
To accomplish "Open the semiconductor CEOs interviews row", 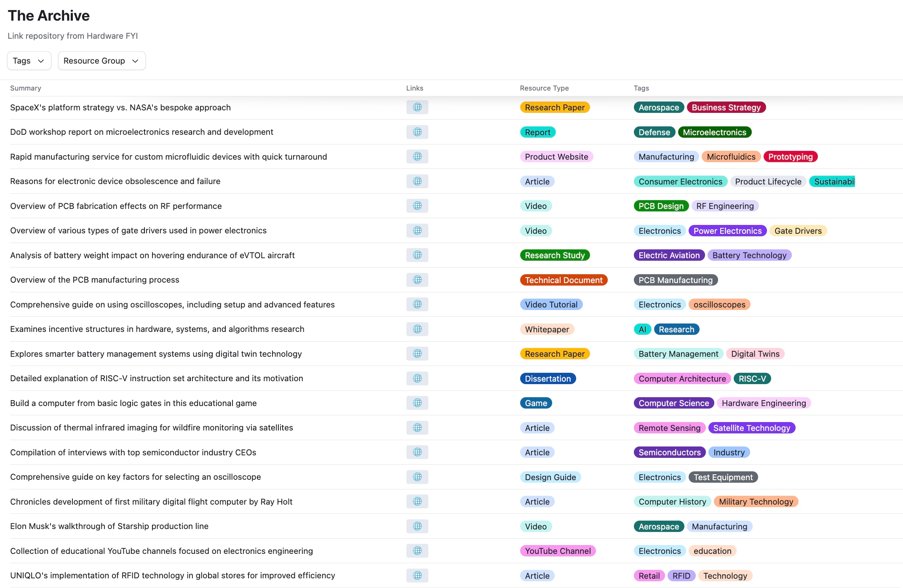I will click(133, 452).
